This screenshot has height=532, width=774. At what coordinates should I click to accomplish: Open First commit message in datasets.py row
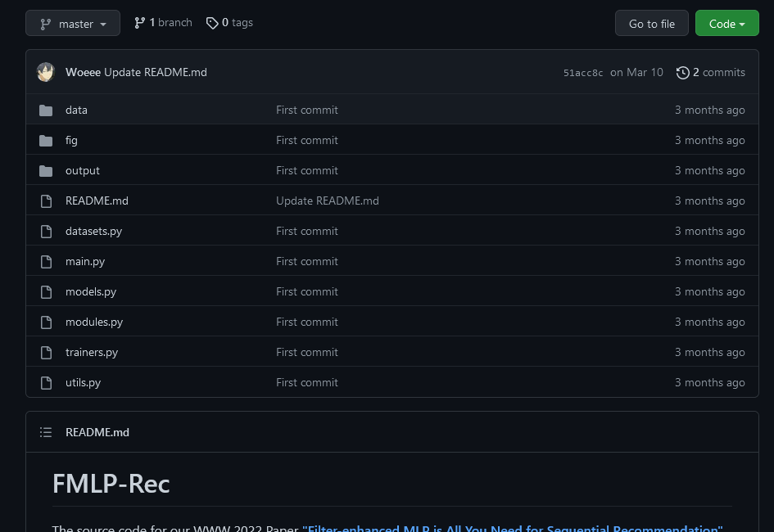pyautogui.click(x=307, y=232)
